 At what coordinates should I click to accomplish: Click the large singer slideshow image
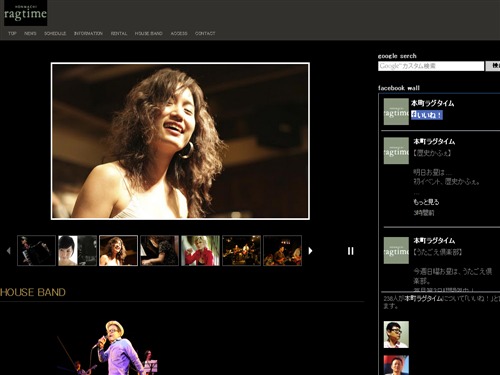(180, 141)
